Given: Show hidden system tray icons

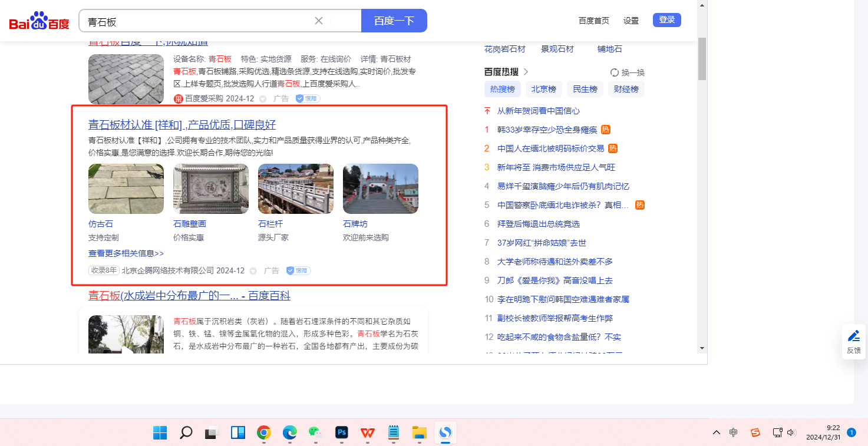Looking at the screenshot, I should tap(717, 432).
